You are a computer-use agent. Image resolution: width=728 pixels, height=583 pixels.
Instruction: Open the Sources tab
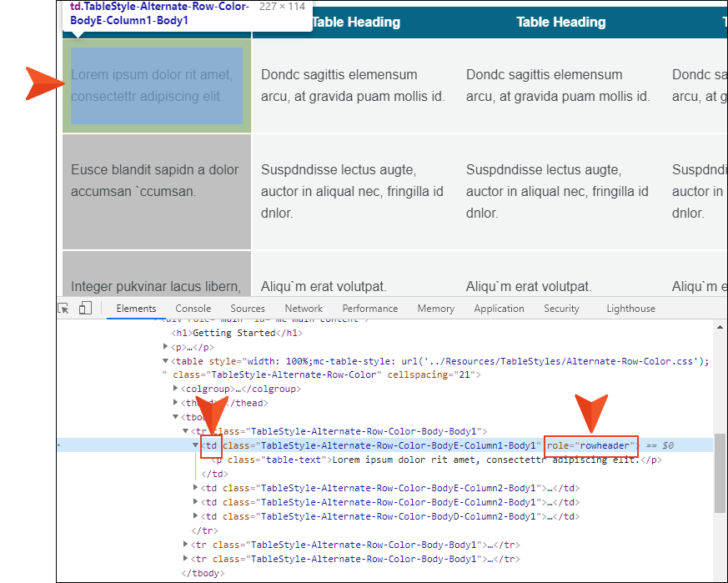(248, 309)
